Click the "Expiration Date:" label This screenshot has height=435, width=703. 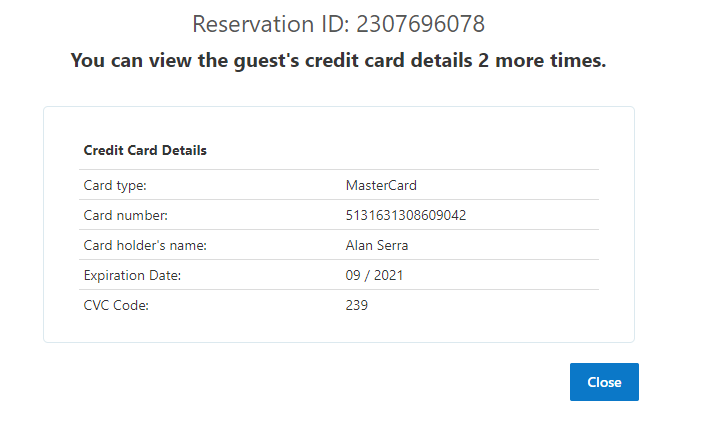point(131,275)
